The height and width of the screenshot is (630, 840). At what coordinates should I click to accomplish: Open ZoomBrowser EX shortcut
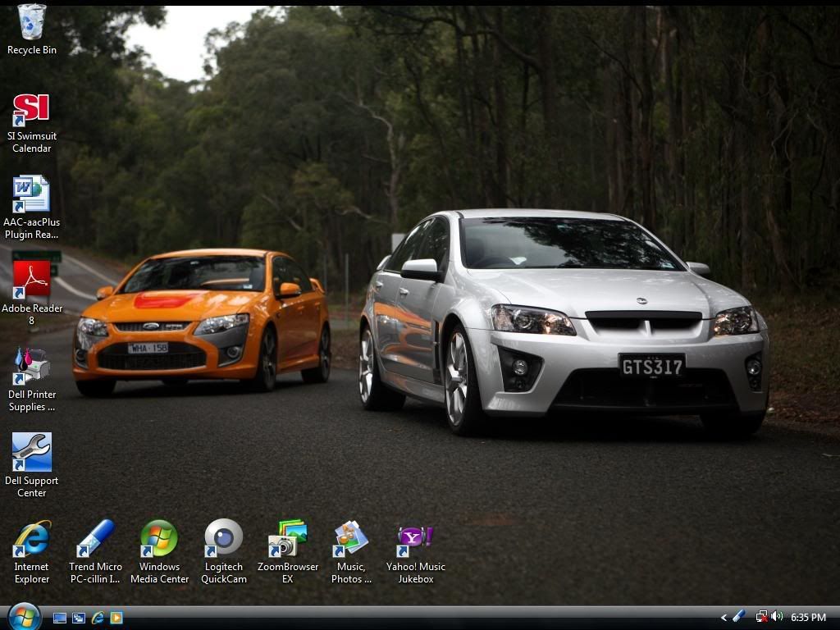[x=287, y=539]
